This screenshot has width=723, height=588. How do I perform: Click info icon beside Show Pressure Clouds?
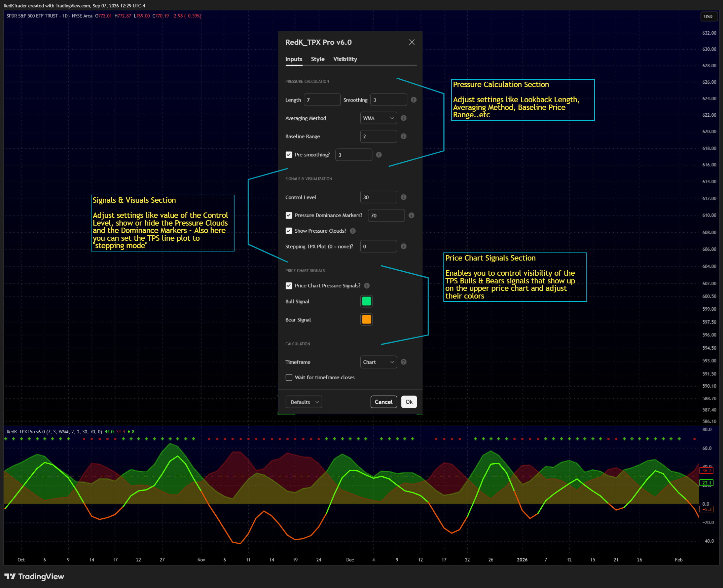(x=353, y=231)
